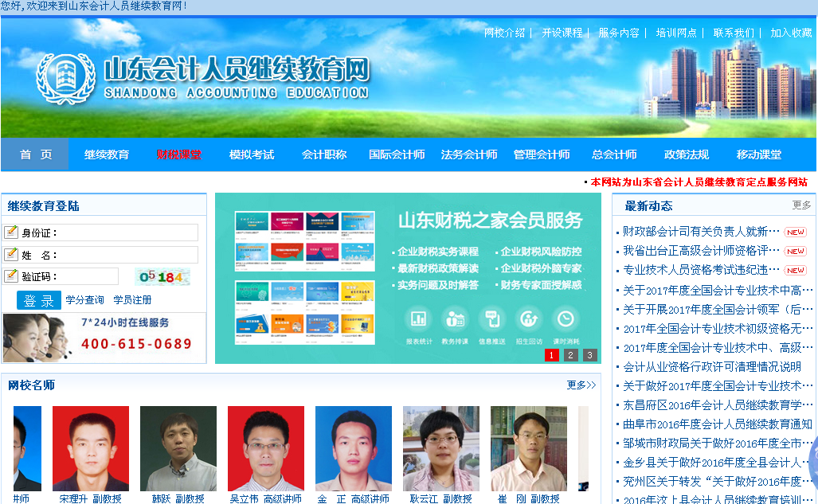The image size is (818, 504).
Task: Click the 报表统计 chart icon in banner
Action: click(418, 319)
